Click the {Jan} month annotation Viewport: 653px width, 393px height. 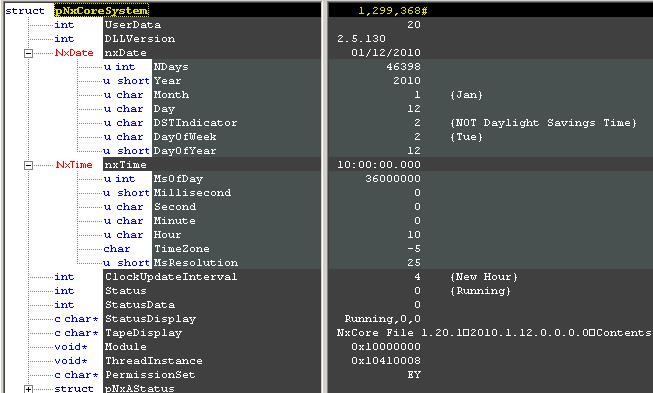(x=466, y=95)
